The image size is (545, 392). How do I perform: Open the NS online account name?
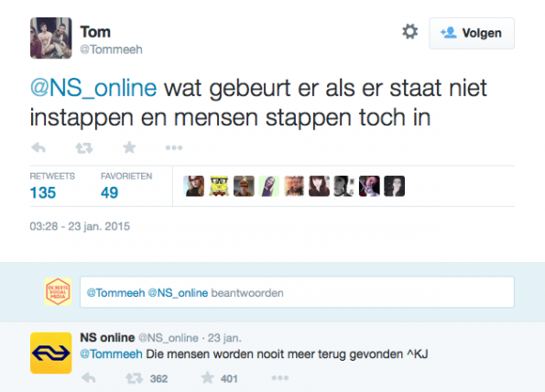coord(107,337)
